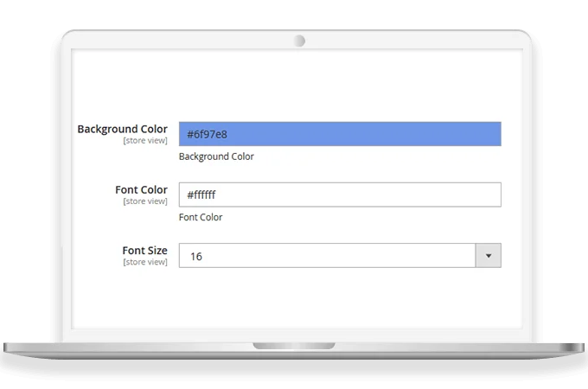
Task: Select the #6f97e8 hex value text
Action: tap(207, 134)
